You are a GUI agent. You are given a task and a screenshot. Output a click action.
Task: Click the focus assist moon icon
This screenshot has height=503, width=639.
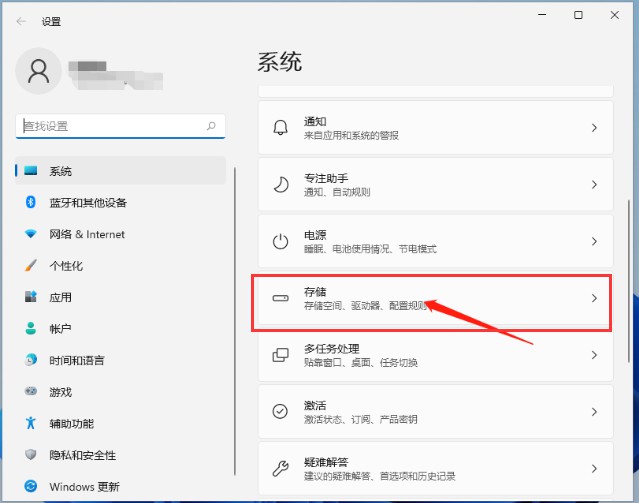281,185
